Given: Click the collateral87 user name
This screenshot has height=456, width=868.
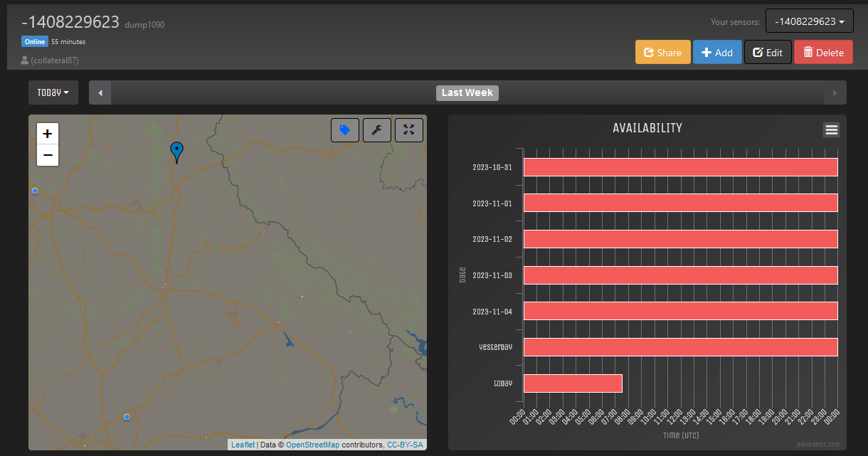Looking at the screenshot, I should point(55,60).
